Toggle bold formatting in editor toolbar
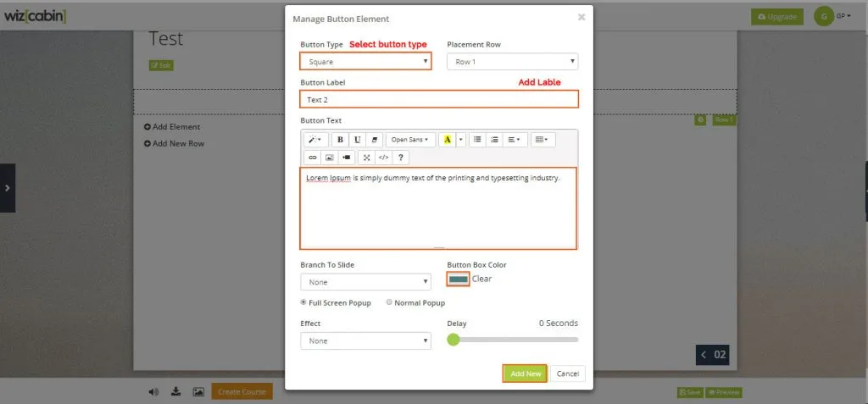The image size is (868, 404). 340,140
